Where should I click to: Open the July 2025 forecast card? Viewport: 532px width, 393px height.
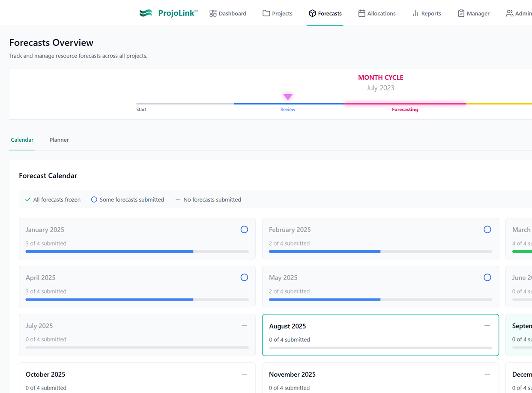[137, 335]
